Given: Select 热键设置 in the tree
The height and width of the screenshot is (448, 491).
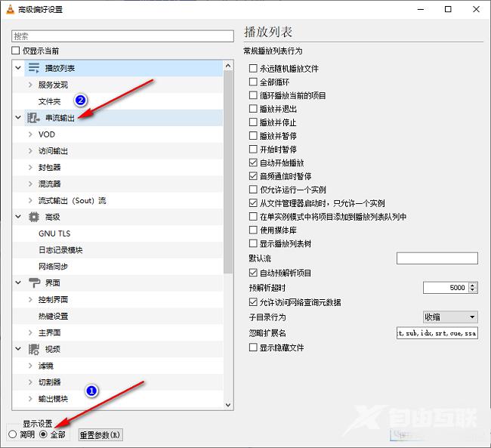Looking at the screenshot, I should tap(53, 316).
